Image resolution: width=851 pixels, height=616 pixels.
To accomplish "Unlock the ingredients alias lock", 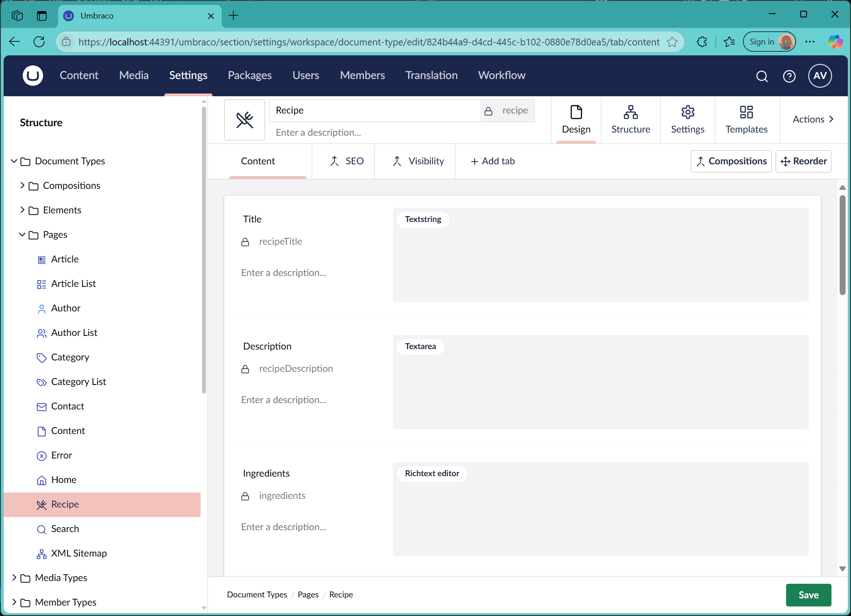I will coord(245,496).
